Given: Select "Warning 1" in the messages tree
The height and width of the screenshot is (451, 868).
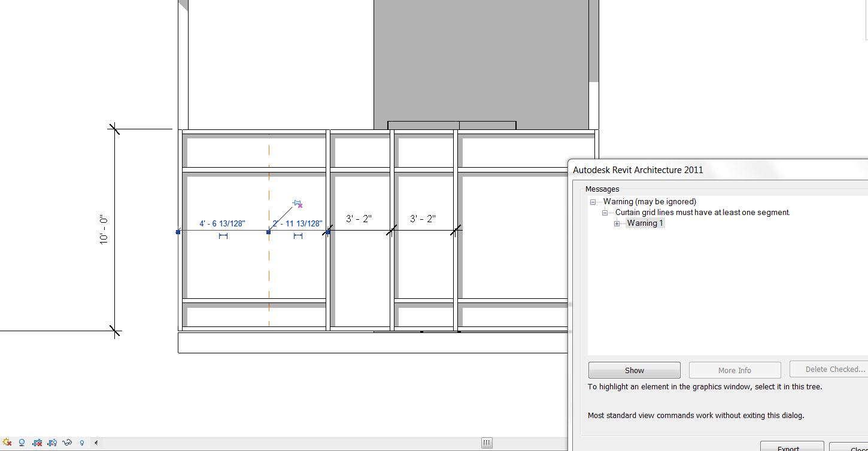Looking at the screenshot, I should click(x=645, y=223).
